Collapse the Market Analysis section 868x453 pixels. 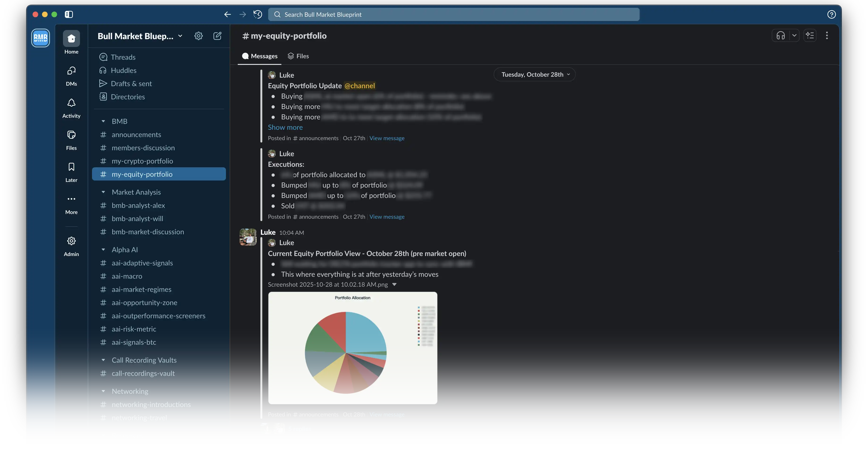pos(104,192)
